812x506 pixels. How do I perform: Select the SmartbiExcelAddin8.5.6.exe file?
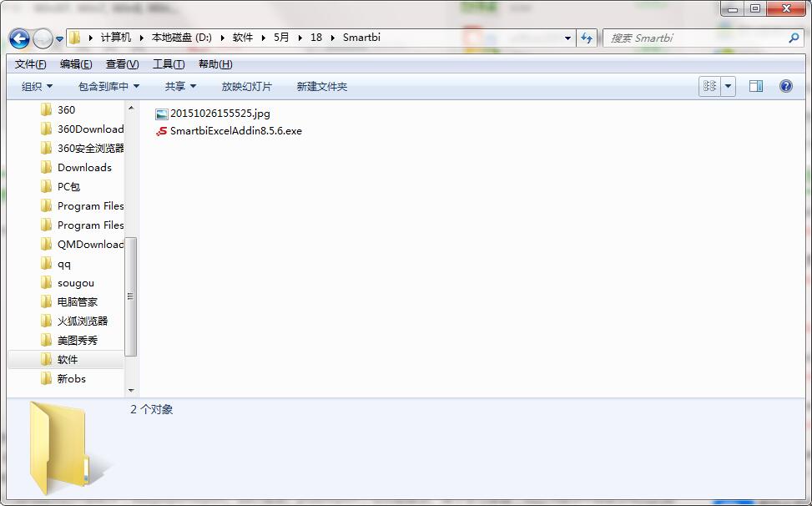click(x=235, y=131)
